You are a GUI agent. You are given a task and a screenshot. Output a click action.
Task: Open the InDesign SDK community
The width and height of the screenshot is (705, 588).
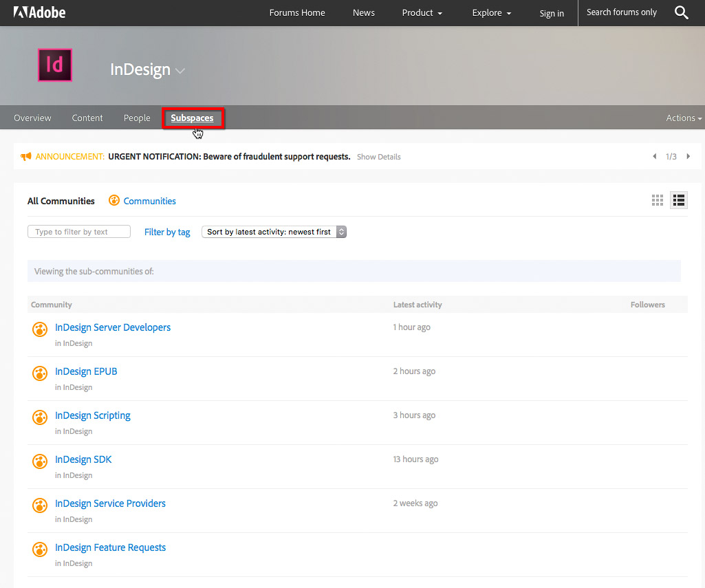click(x=83, y=459)
